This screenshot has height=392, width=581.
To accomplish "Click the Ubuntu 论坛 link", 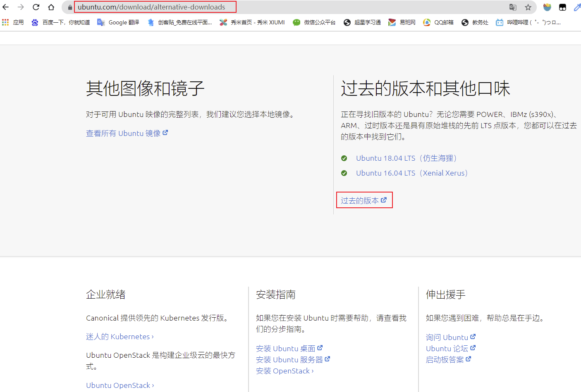I will [447, 348].
